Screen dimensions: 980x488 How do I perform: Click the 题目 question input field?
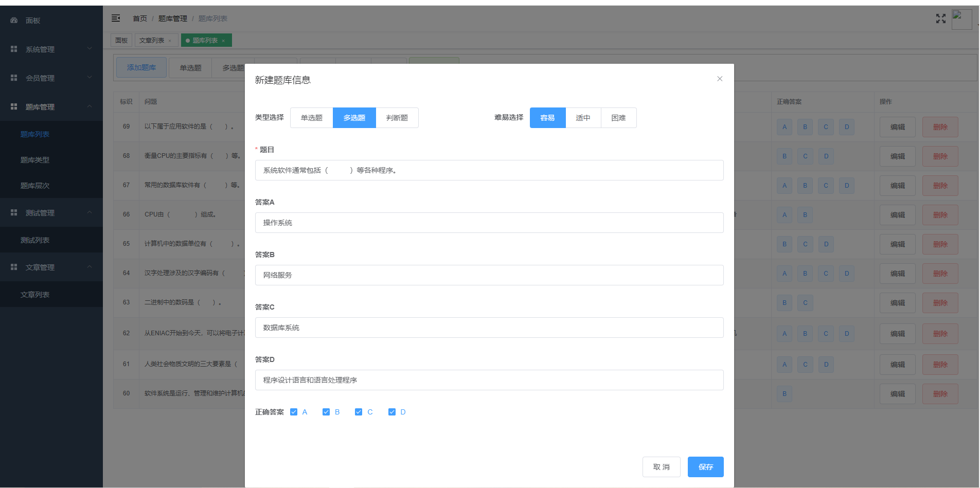point(489,170)
